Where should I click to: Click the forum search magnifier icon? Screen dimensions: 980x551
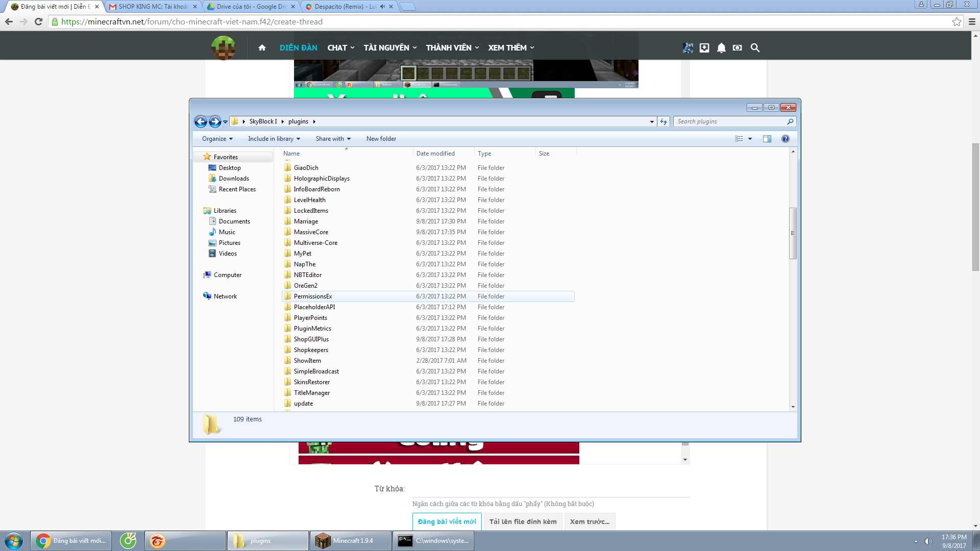[755, 48]
